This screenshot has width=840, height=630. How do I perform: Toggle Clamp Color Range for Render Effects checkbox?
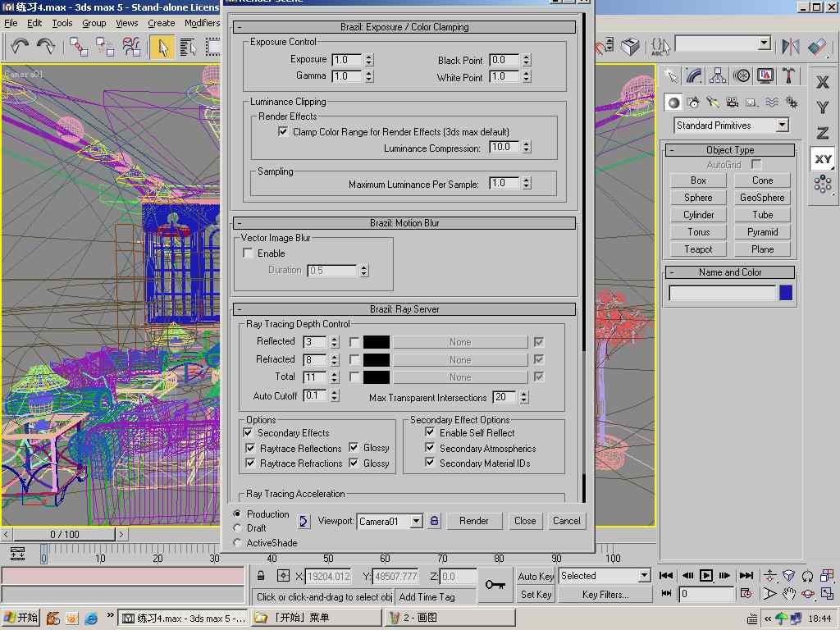pyautogui.click(x=283, y=131)
